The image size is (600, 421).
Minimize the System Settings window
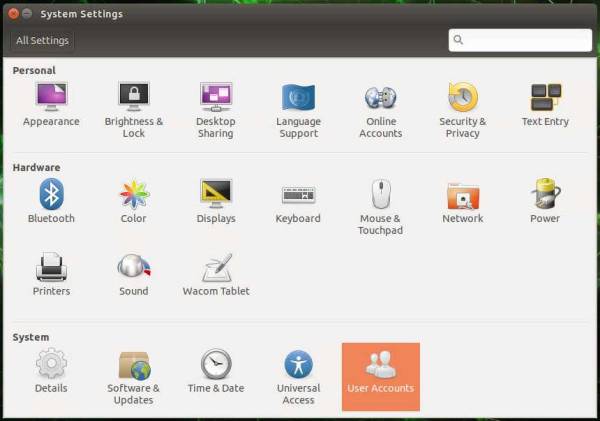click(x=27, y=14)
